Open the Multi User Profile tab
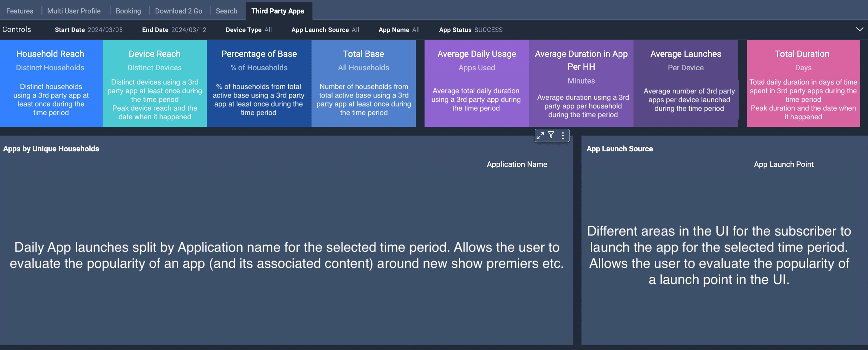This screenshot has width=868, height=350. pos(74,11)
